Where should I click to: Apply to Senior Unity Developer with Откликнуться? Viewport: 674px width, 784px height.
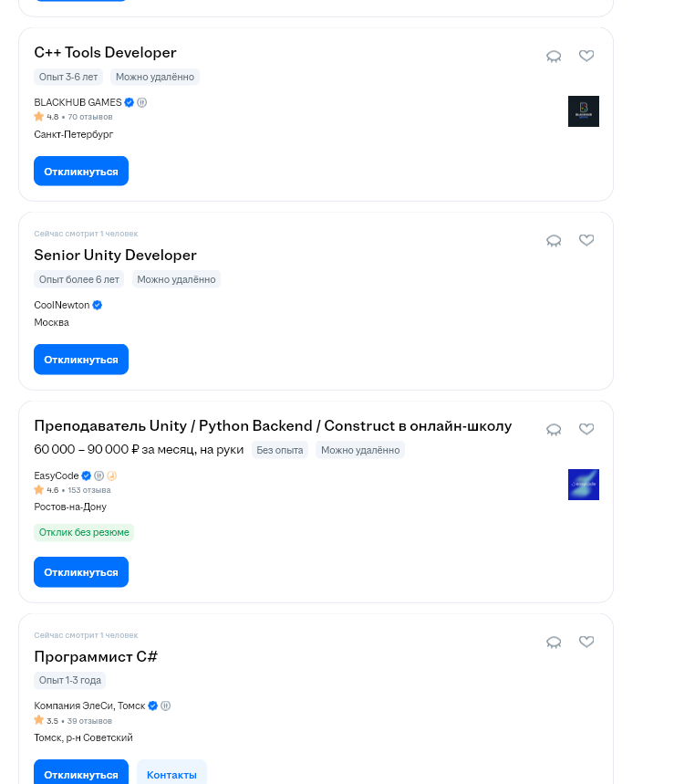[81, 359]
